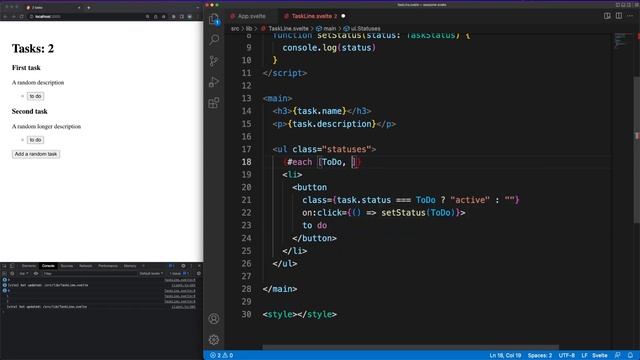Viewport: 640px width, 360px height.
Task: Change LF end-of-line sequence
Action: tap(584, 355)
